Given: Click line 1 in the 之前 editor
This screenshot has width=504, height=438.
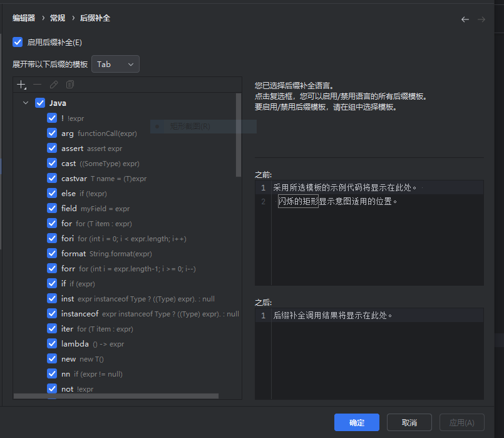Looking at the screenshot, I should pos(369,187).
